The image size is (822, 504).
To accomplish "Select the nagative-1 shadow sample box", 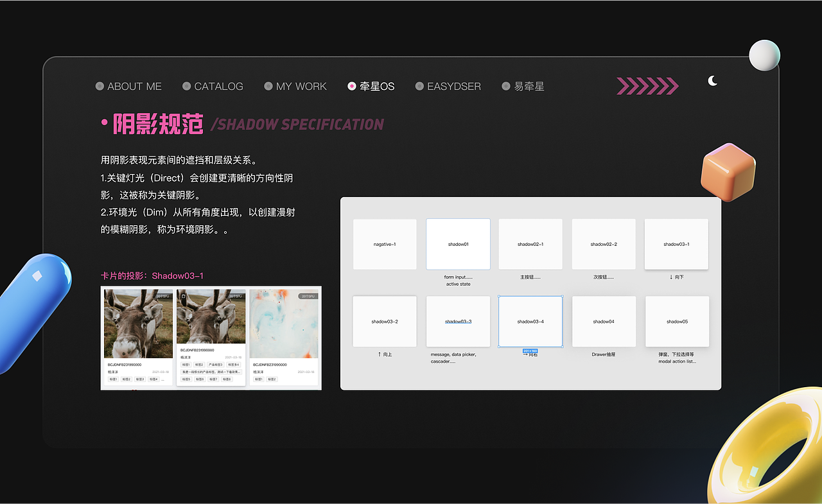I will (x=385, y=244).
